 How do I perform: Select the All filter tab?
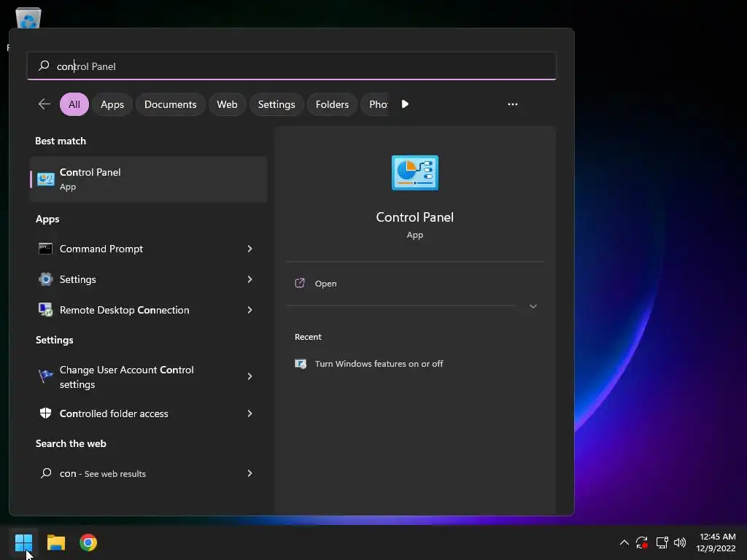tap(74, 104)
